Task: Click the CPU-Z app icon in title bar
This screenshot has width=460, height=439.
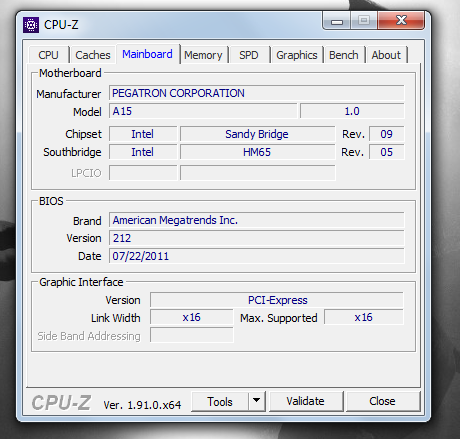Action: [31, 25]
